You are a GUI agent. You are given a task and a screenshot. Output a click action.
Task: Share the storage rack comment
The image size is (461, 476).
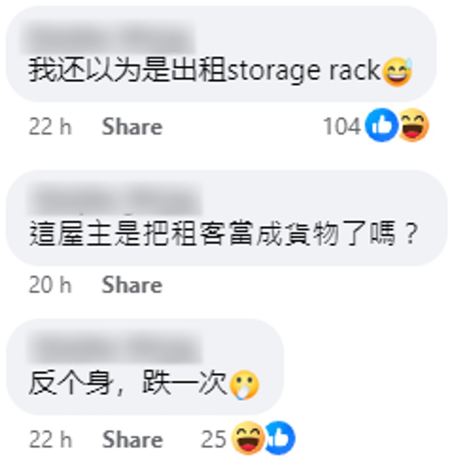click(x=132, y=127)
